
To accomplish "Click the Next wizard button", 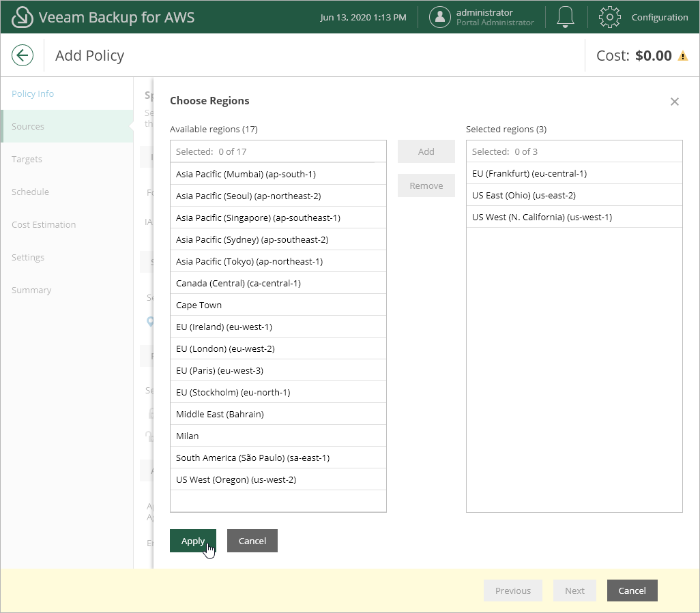I will click(x=574, y=590).
